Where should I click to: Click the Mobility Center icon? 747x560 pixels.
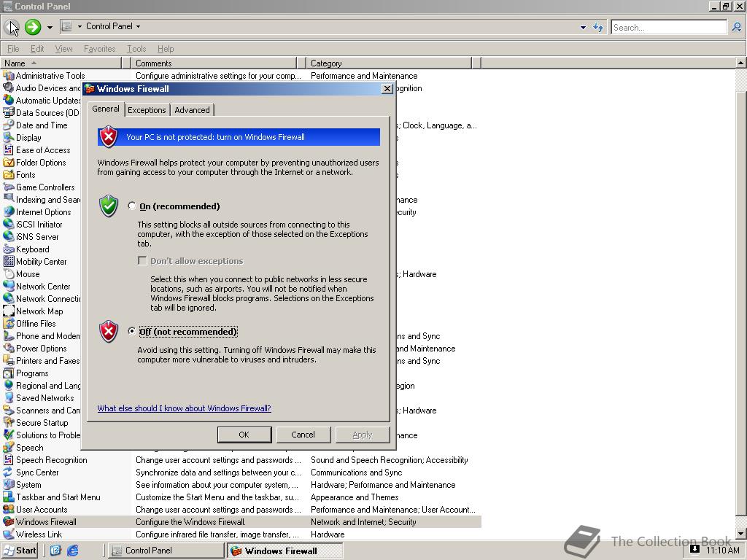pos(9,261)
